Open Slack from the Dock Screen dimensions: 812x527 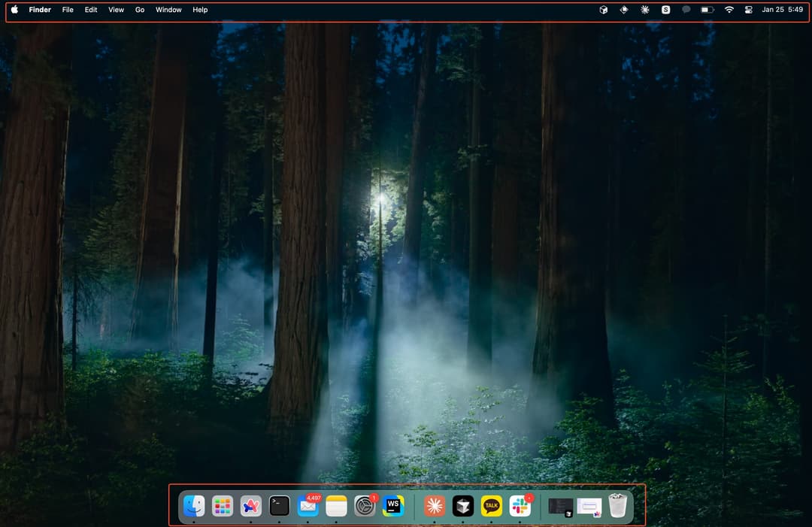520,506
